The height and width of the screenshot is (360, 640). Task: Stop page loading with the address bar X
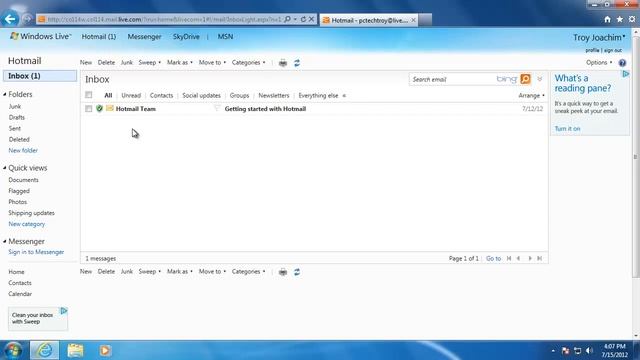[311, 19]
